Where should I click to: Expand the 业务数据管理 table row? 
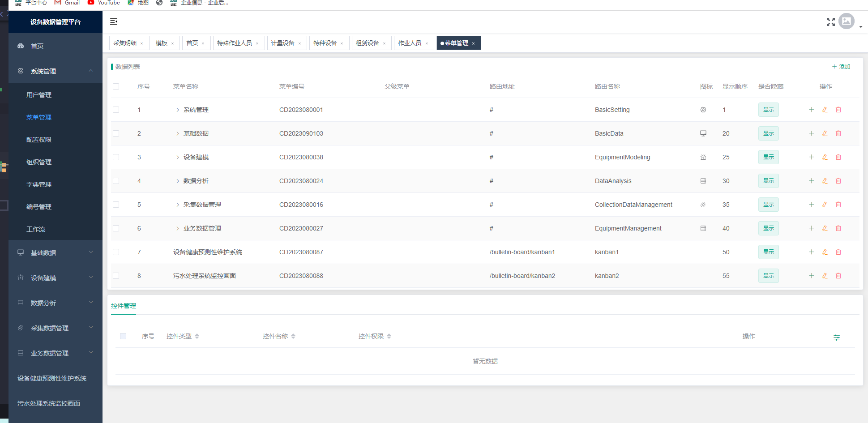click(178, 228)
